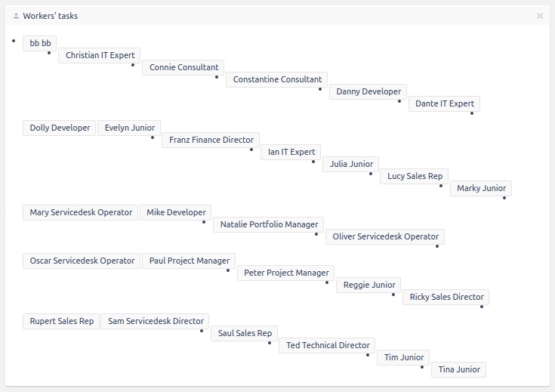The width and height of the screenshot is (555, 392).
Task: Close the Workers' tasks panel
Action: pos(539,16)
